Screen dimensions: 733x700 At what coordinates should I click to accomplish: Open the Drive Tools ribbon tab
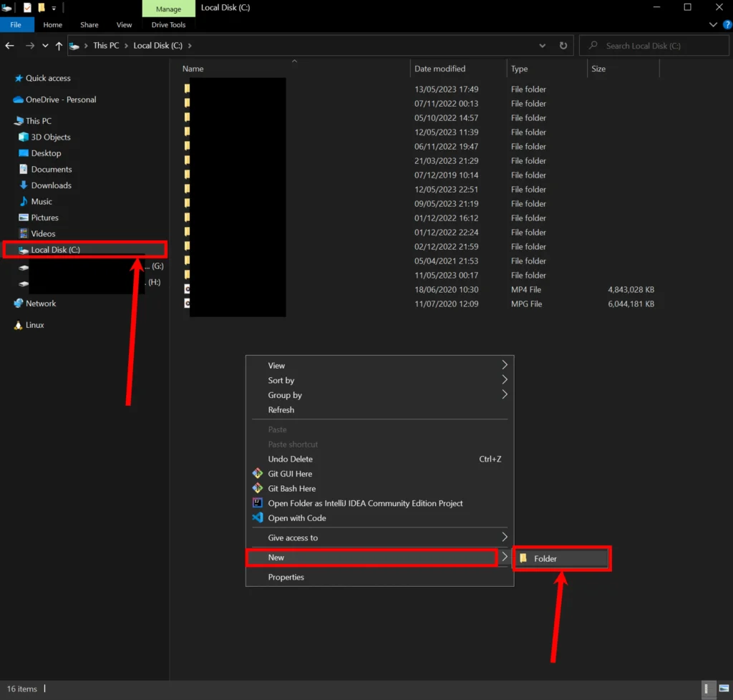[168, 25]
